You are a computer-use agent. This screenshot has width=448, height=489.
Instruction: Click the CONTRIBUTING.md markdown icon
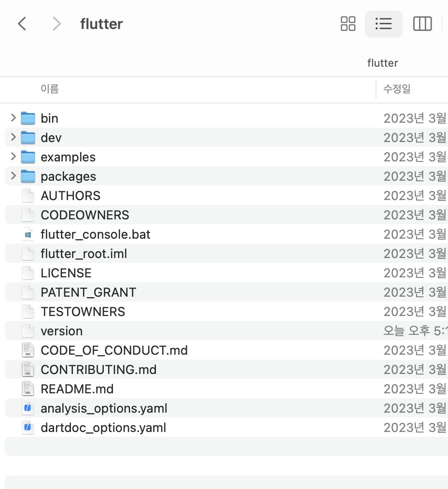point(28,370)
